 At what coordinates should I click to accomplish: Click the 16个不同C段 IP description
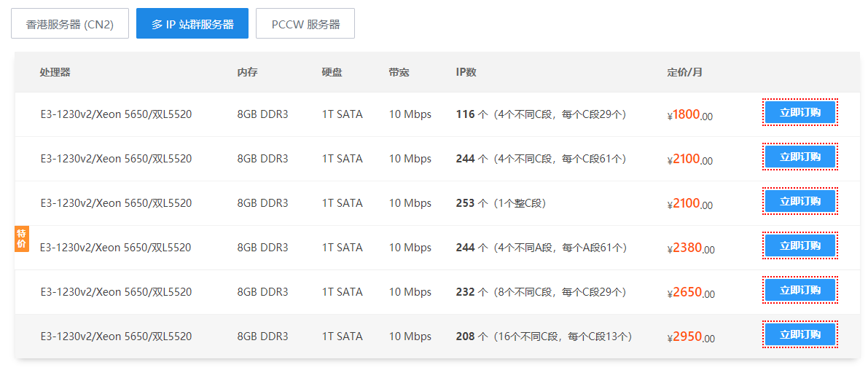(x=562, y=336)
